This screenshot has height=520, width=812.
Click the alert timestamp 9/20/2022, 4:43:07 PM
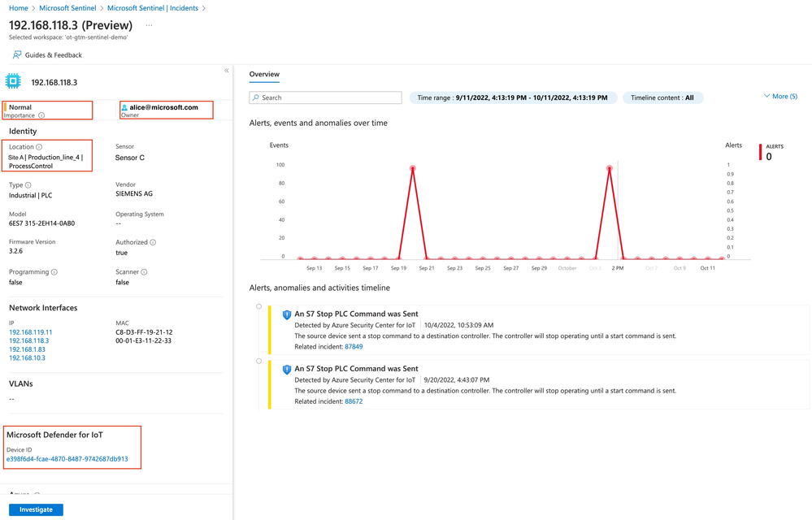click(x=457, y=379)
